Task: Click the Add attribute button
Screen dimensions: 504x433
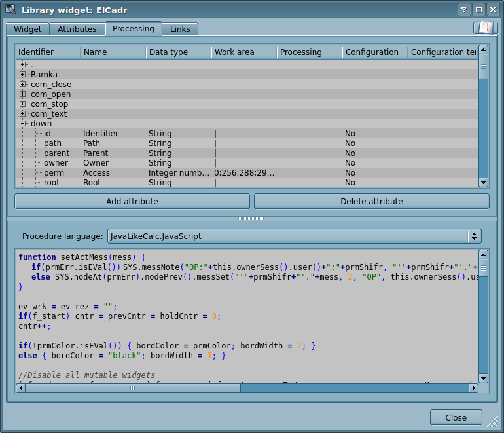Action: click(x=132, y=201)
